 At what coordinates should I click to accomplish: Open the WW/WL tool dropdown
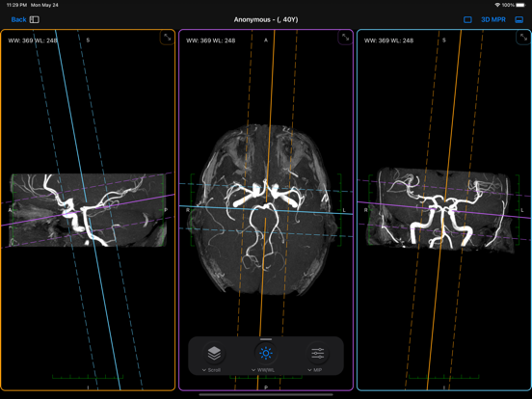click(x=263, y=370)
